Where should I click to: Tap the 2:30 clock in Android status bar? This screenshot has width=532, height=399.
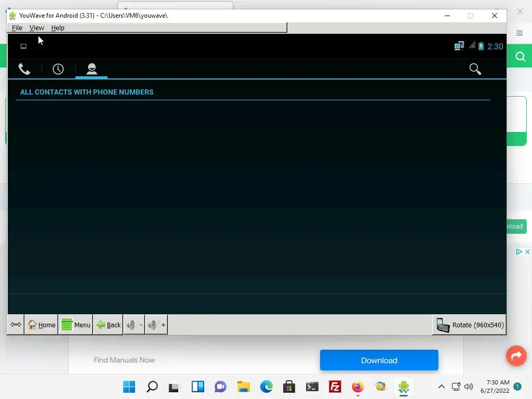(495, 46)
